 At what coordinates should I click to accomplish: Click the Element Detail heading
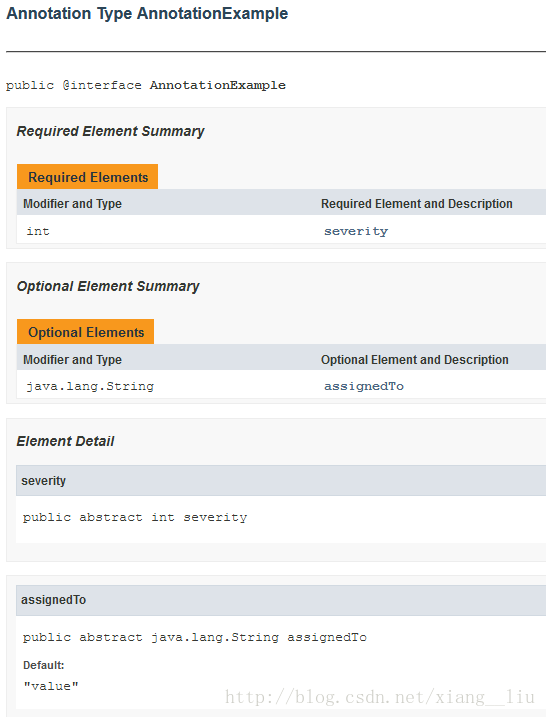[65, 441]
